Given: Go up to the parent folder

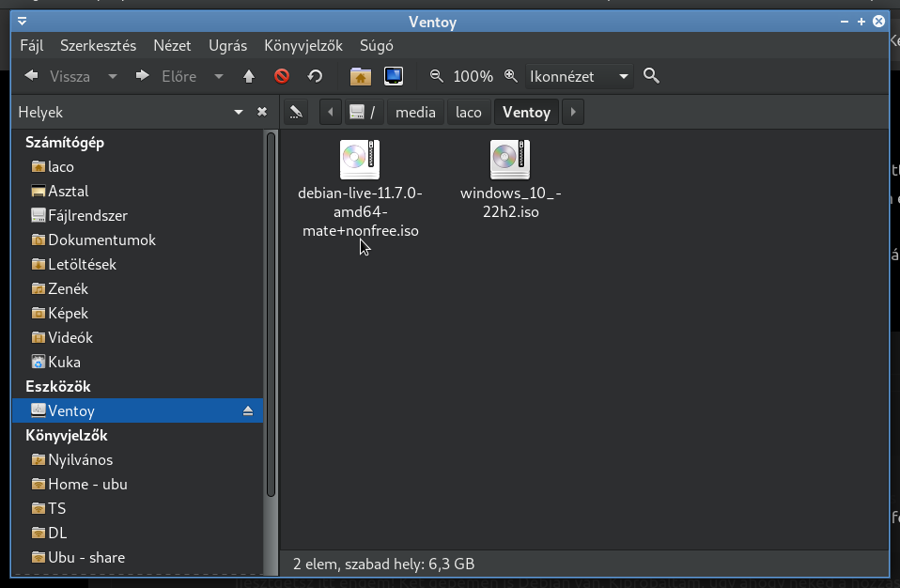Looking at the screenshot, I should point(249,76).
